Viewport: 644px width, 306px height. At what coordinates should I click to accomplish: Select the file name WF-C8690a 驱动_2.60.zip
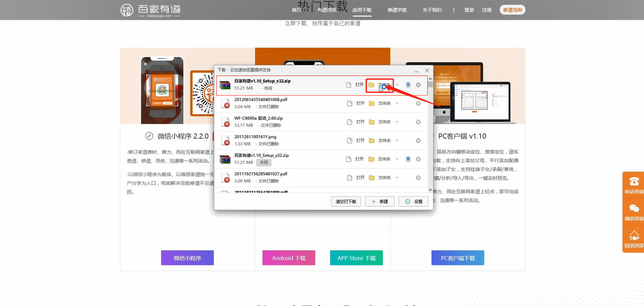coord(259,118)
